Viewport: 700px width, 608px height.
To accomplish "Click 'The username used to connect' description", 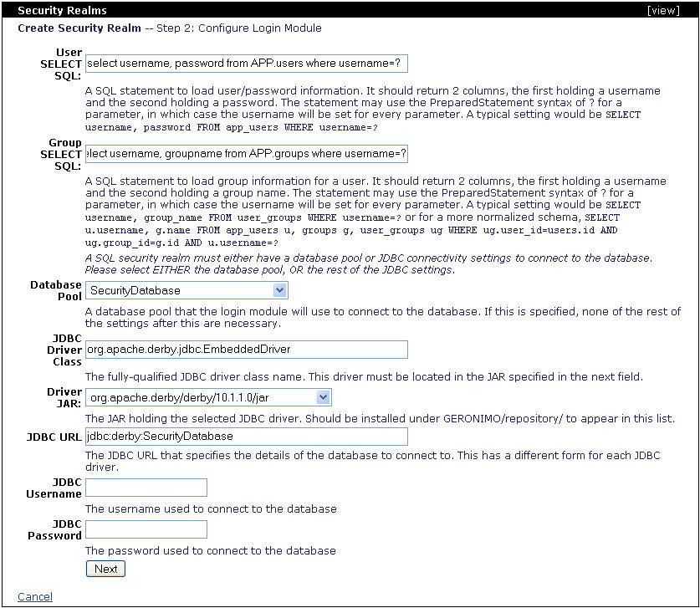I will [211, 509].
